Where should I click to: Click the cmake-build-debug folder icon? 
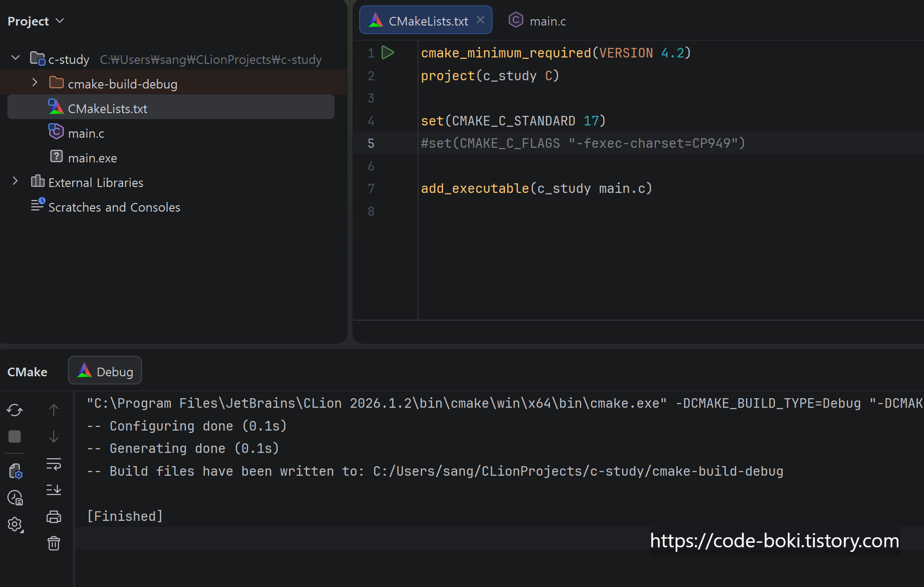pos(57,83)
